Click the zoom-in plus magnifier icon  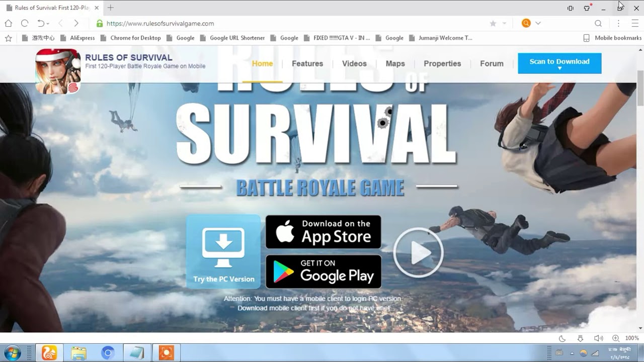coord(615,338)
